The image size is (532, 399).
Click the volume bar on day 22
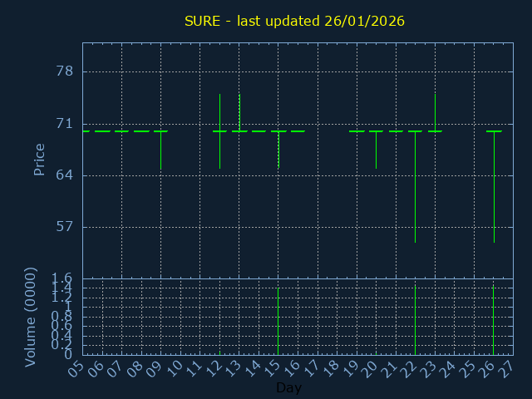pos(415,320)
